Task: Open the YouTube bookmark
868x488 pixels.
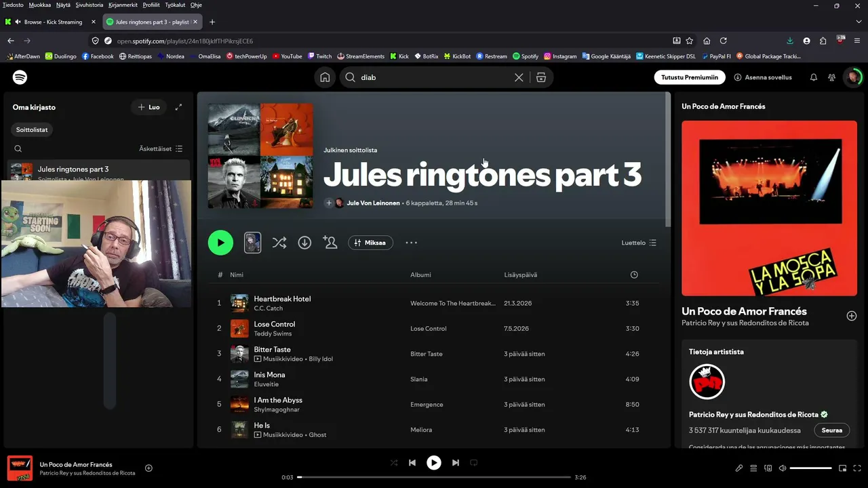Action: 287,56
